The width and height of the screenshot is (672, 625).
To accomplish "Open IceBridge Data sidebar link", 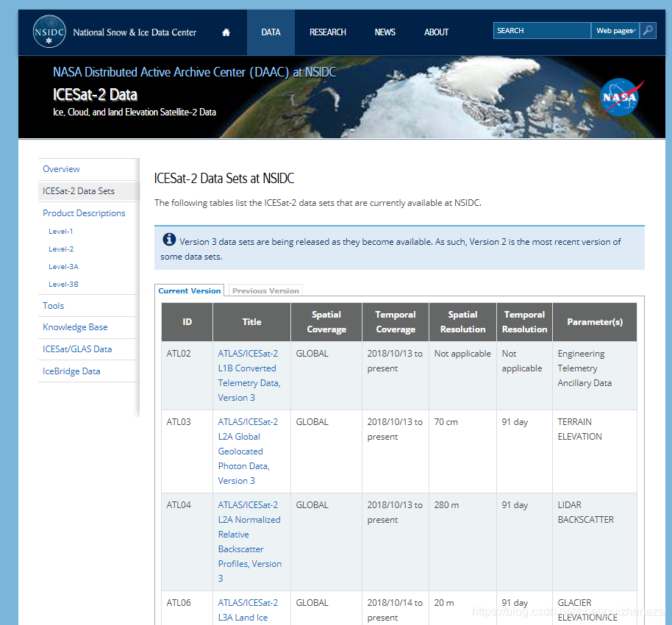I will click(x=71, y=371).
